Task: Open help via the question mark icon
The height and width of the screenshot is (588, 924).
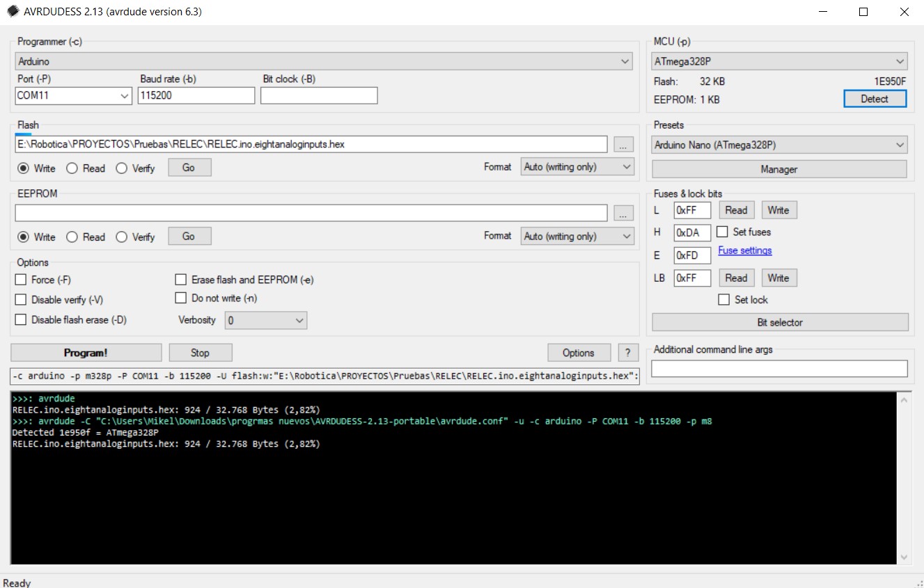Action: point(628,352)
